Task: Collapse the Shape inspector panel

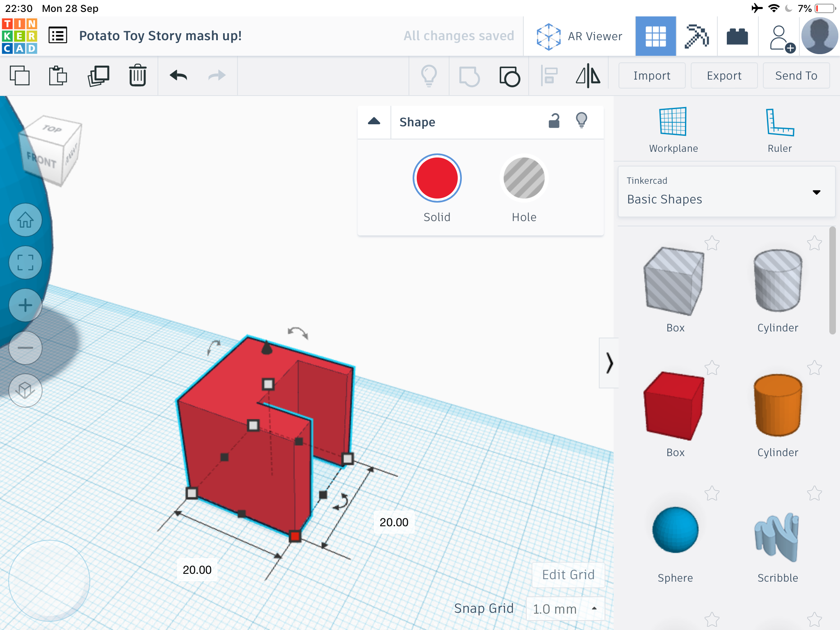Action: [374, 122]
